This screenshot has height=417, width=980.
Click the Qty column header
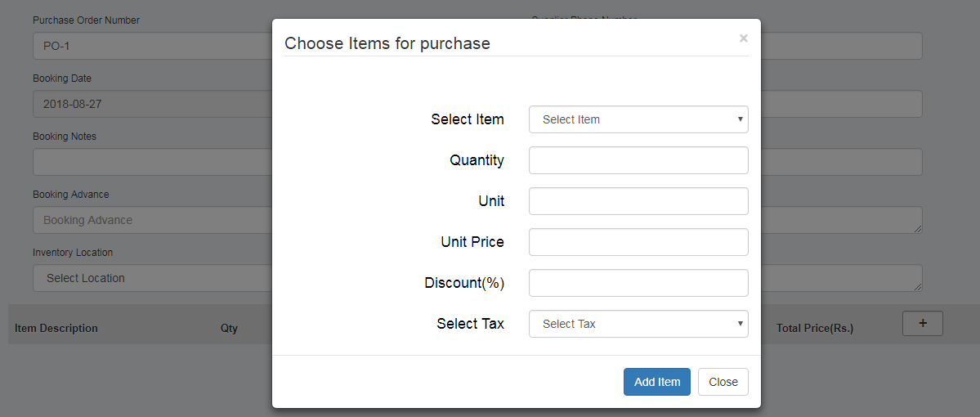(229, 328)
